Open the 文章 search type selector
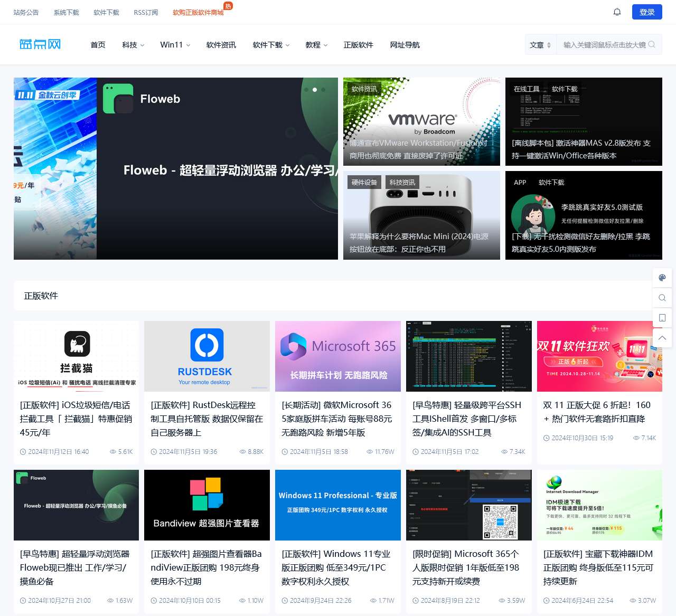 pos(540,45)
